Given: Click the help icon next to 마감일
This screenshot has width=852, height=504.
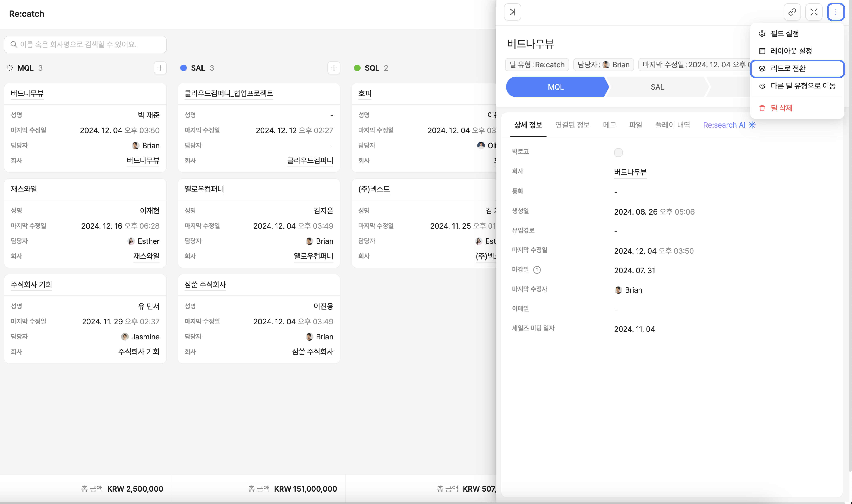Looking at the screenshot, I should pos(537,270).
